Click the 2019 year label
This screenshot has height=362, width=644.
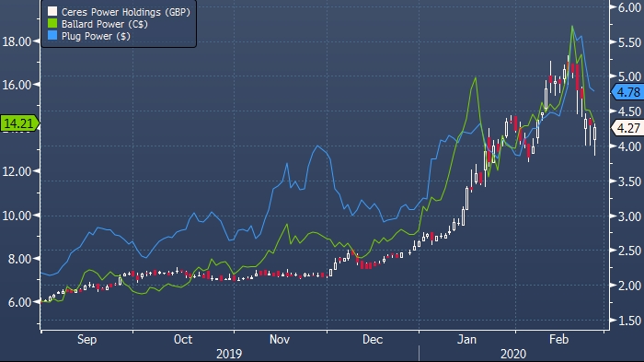(229, 354)
